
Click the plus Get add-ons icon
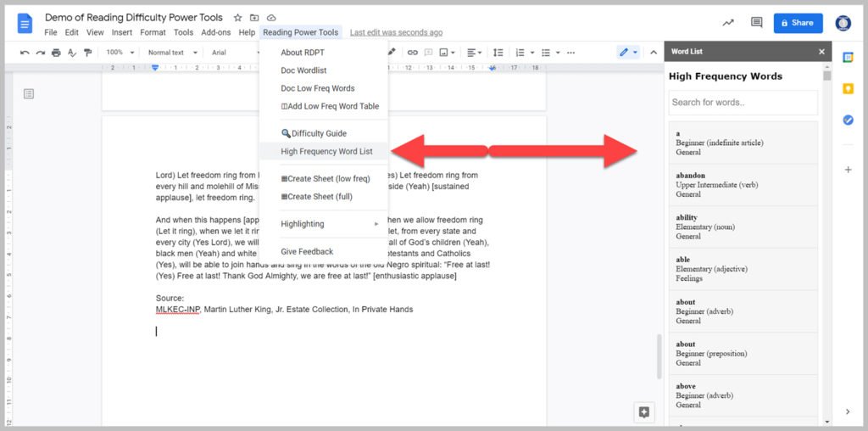point(848,170)
